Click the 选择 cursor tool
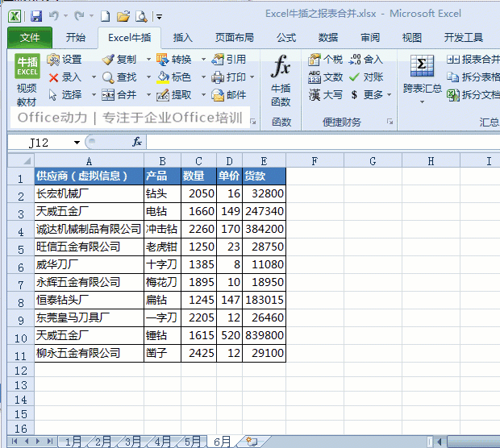Viewport: 500px width, 448px height. point(65,94)
